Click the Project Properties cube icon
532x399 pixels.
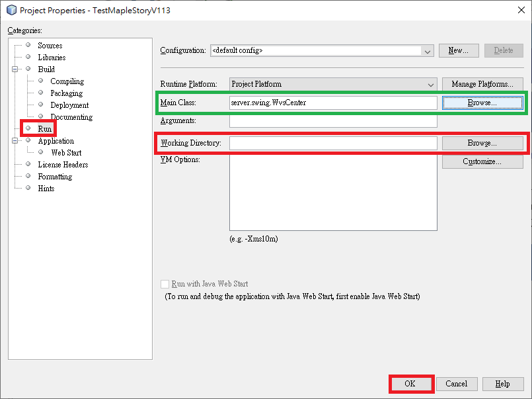[x=11, y=10]
